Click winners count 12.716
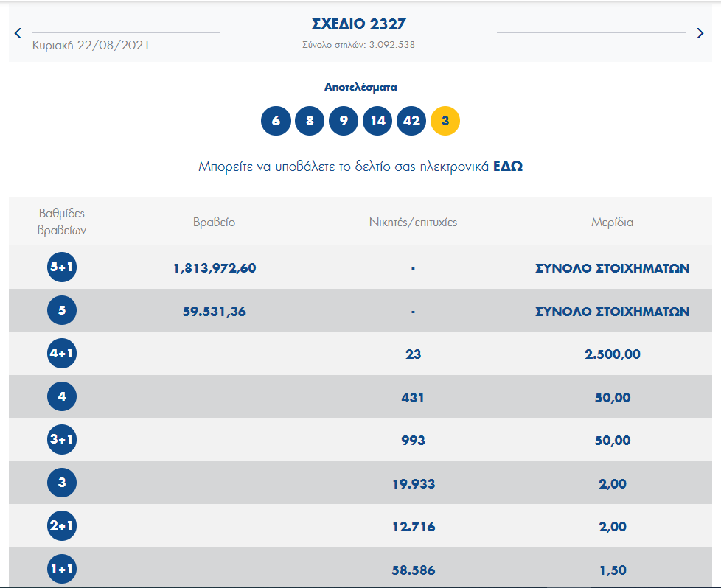 pos(414,526)
